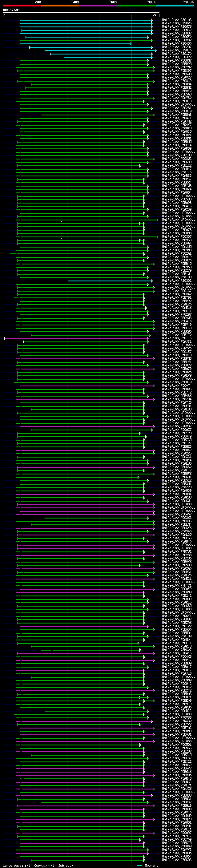
Task: Select hit label UniRef100_A2Q3D2
Action: pos(177,281)
